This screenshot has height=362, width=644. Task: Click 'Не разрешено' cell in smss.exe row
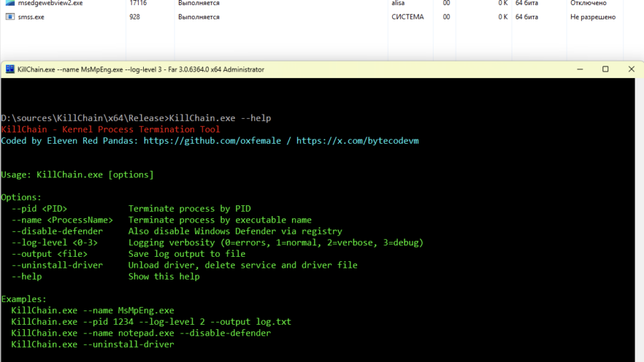tap(592, 17)
